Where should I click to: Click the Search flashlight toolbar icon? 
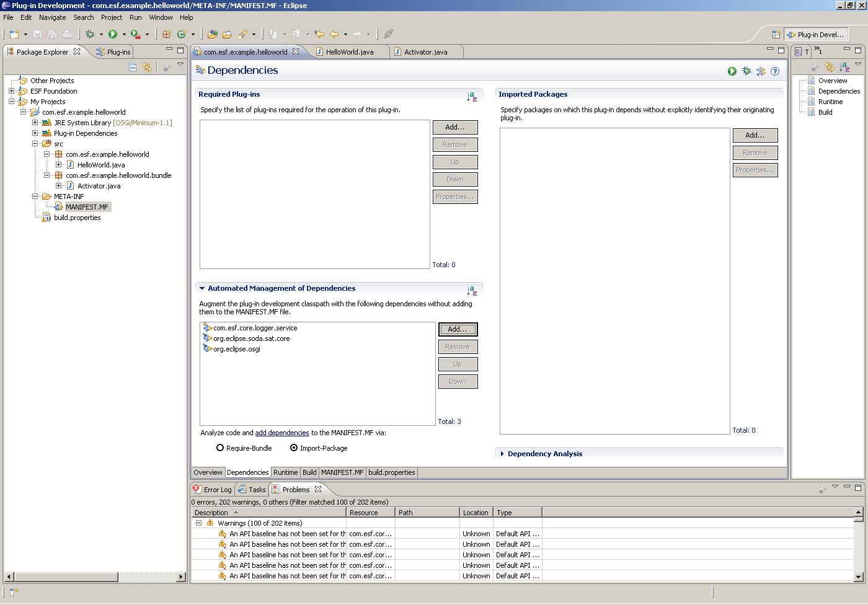242,34
